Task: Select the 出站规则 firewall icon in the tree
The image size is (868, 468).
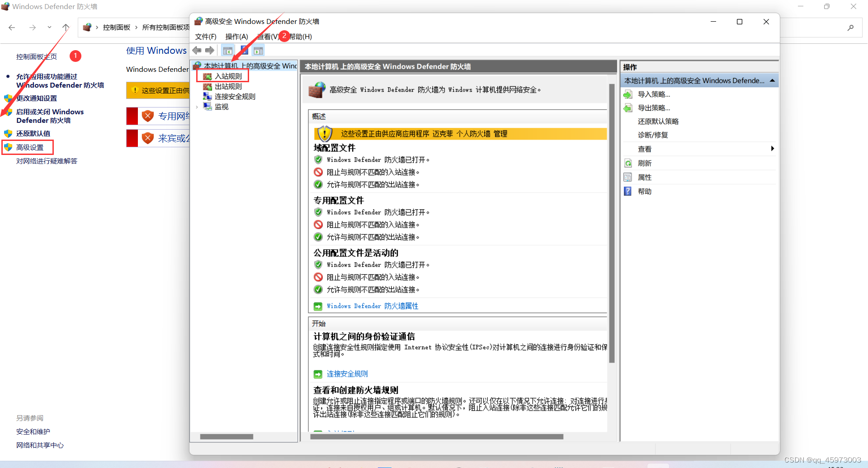Action: point(208,87)
